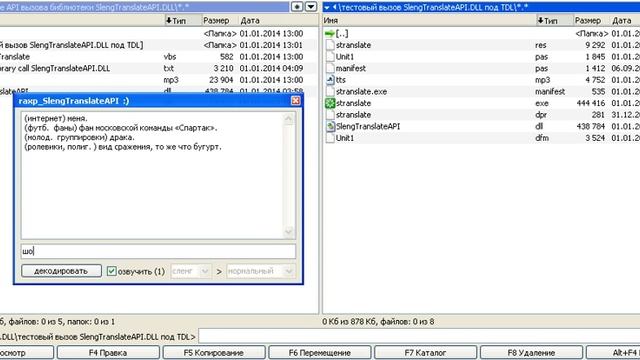The image size is (640, 360).
Task: Click the left panel txt file row of size 3 210
Action: pyautogui.click(x=158, y=68)
